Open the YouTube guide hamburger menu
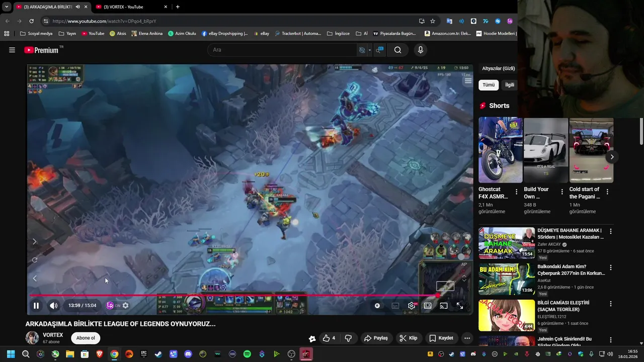This screenshot has width=644, height=362. 12,50
